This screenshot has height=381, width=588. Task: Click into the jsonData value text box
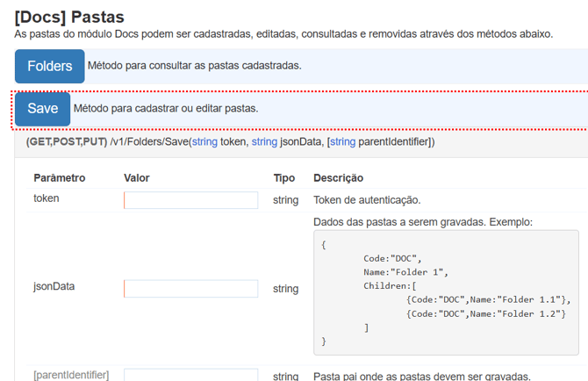click(190, 289)
